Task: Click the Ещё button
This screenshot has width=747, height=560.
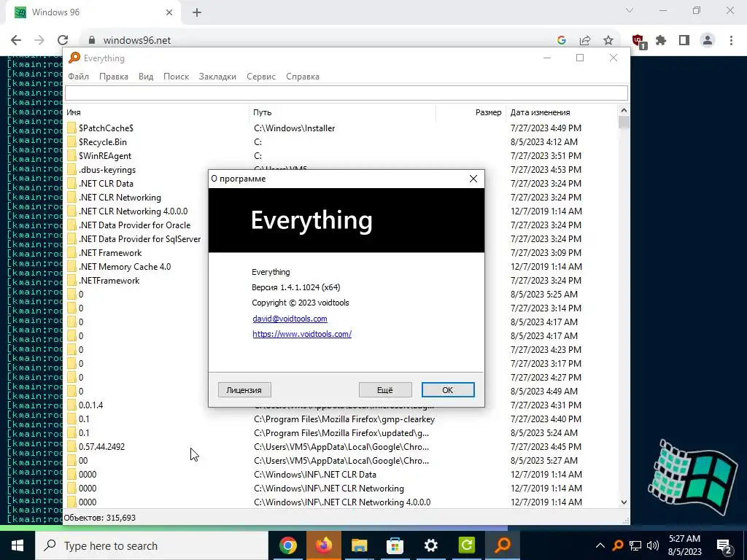Action: pyautogui.click(x=385, y=390)
